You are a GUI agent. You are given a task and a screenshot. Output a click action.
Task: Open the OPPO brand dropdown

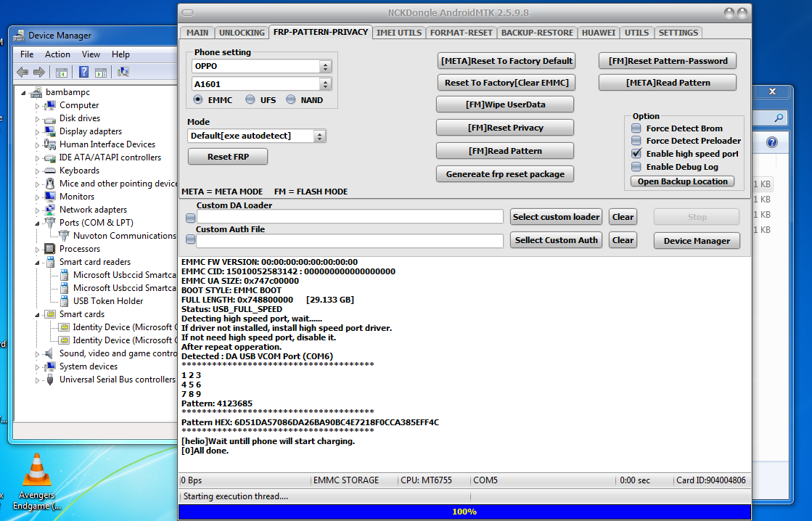coord(325,66)
